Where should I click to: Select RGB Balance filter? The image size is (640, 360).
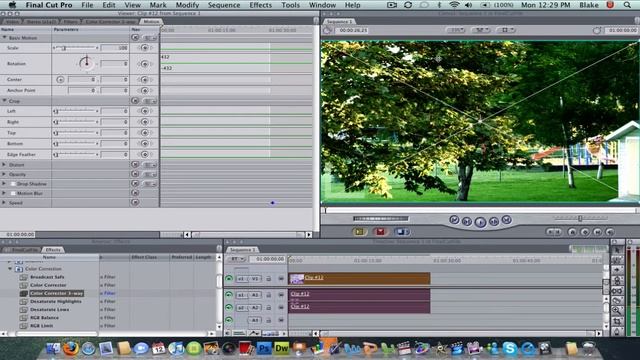[x=44, y=318]
